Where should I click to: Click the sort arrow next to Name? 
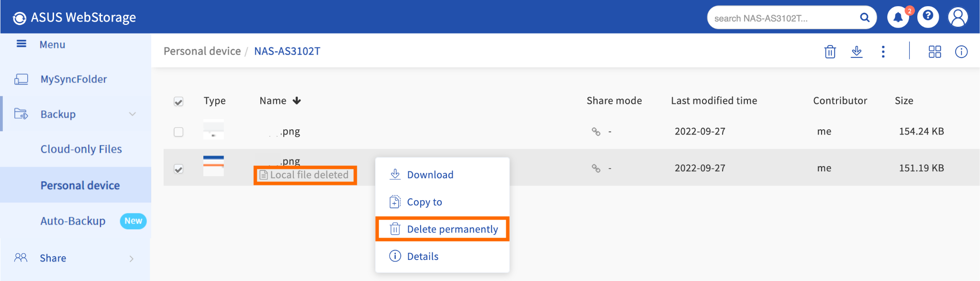[297, 101]
